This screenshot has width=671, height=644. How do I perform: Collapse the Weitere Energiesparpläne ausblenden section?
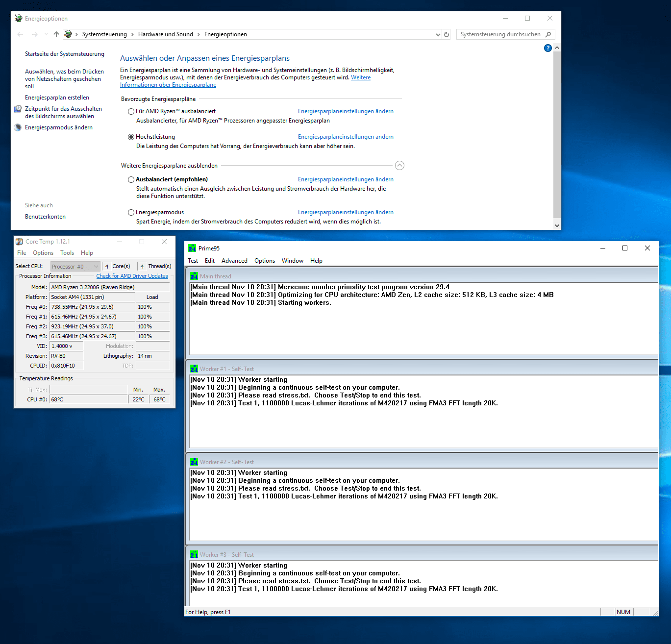[x=399, y=166]
